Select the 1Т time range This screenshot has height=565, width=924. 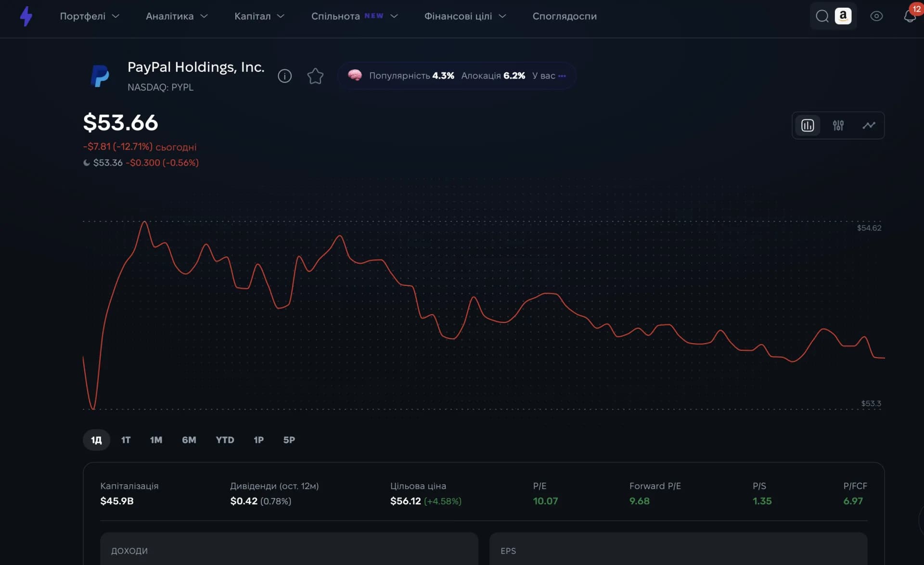(x=126, y=440)
